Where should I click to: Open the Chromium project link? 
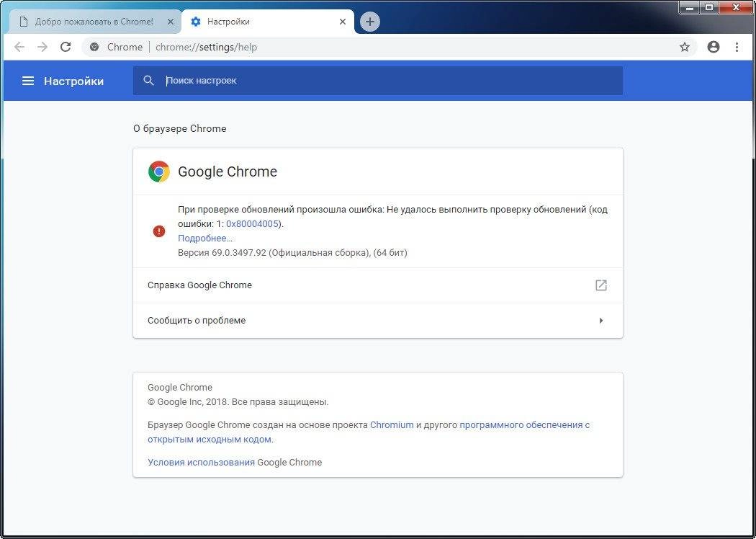[x=392, y=425]
